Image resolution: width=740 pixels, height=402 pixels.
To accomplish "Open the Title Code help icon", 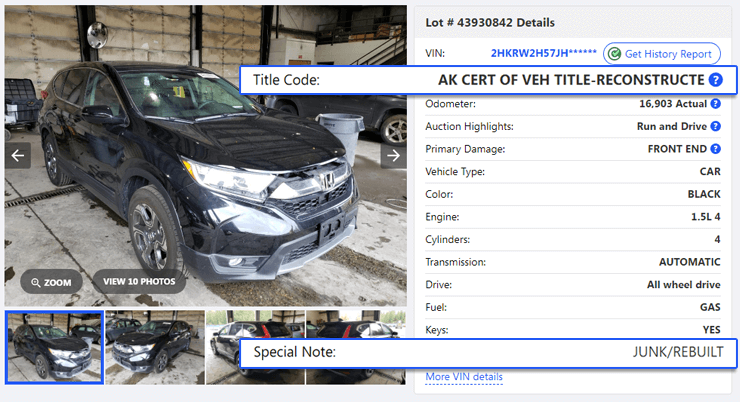I will click(715, 80).
